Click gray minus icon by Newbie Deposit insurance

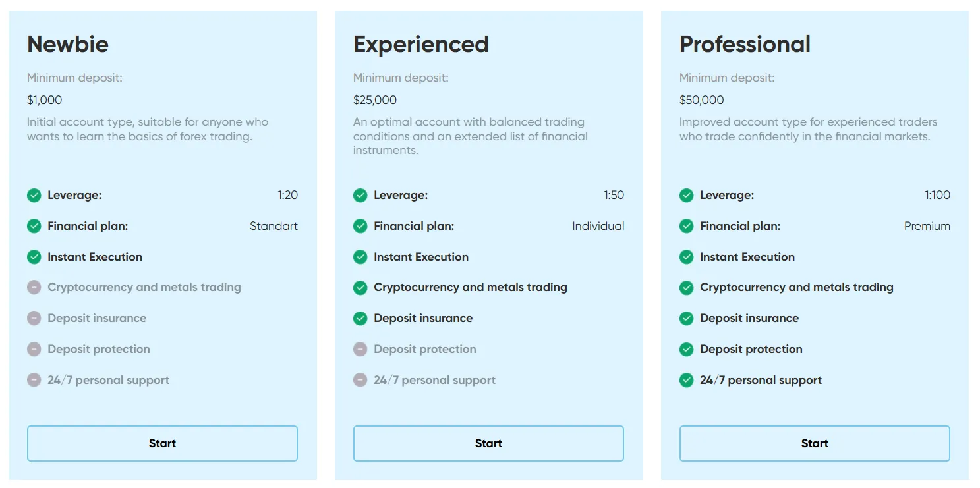(34, 318)
